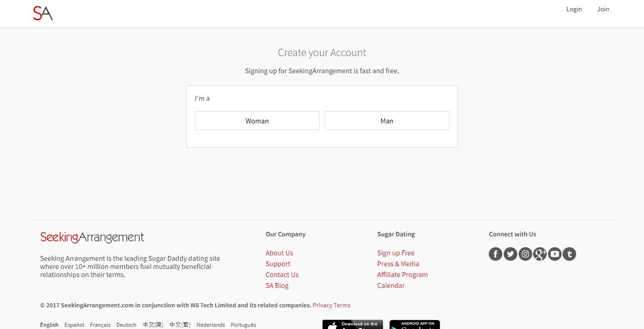
Task: Switch language to Français
Action: click(100, 325)
